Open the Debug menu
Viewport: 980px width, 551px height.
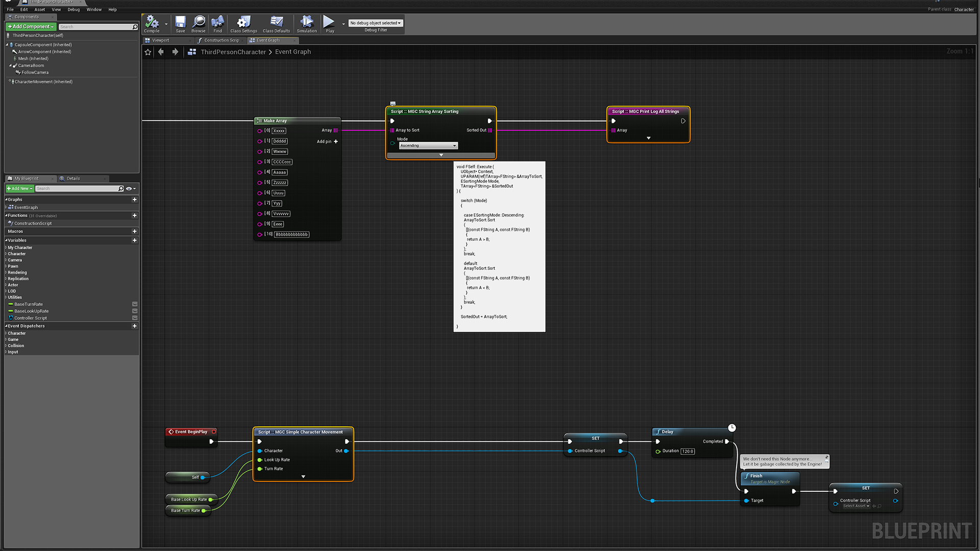(x=73, y=9)
